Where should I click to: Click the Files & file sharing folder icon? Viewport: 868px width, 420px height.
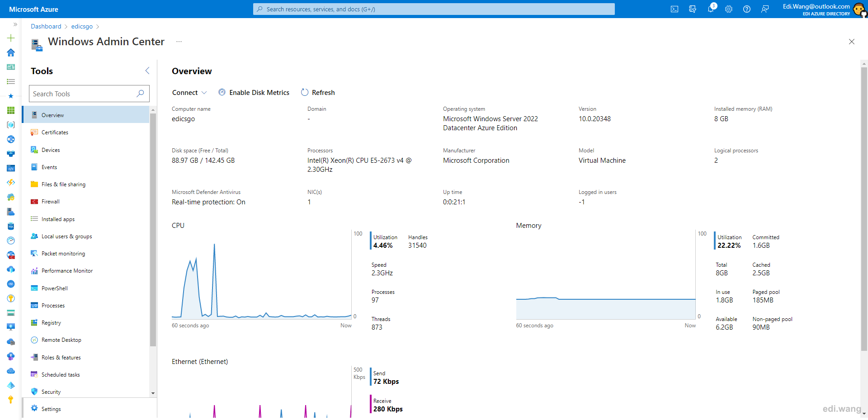point(34,184)
